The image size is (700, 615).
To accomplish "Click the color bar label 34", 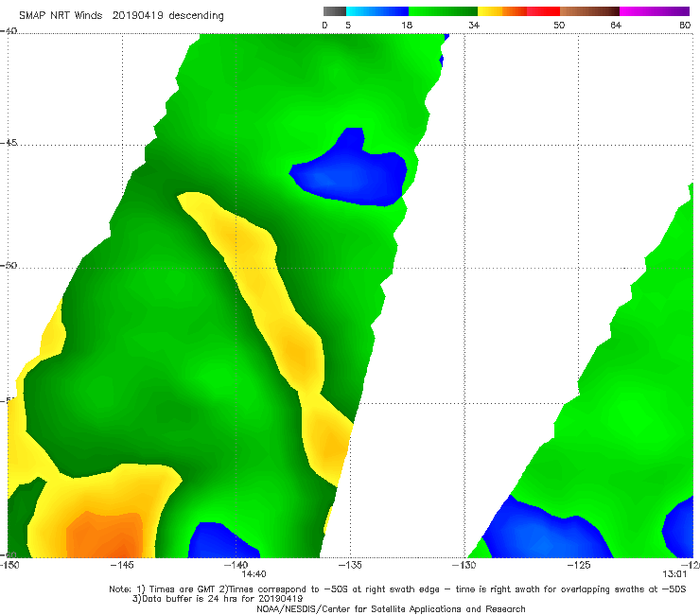I will pos(474,26).
